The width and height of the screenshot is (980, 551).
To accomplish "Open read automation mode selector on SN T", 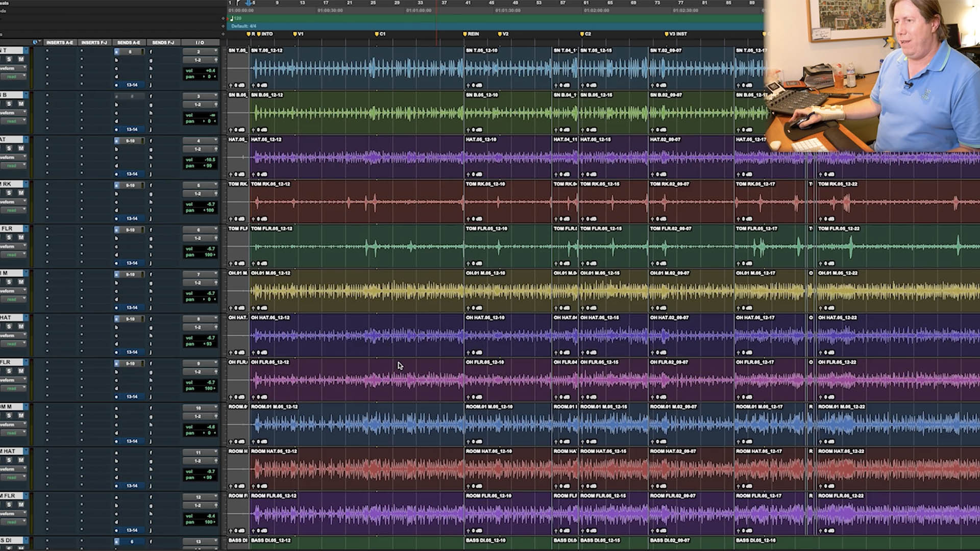I will (x=13, y=77).
